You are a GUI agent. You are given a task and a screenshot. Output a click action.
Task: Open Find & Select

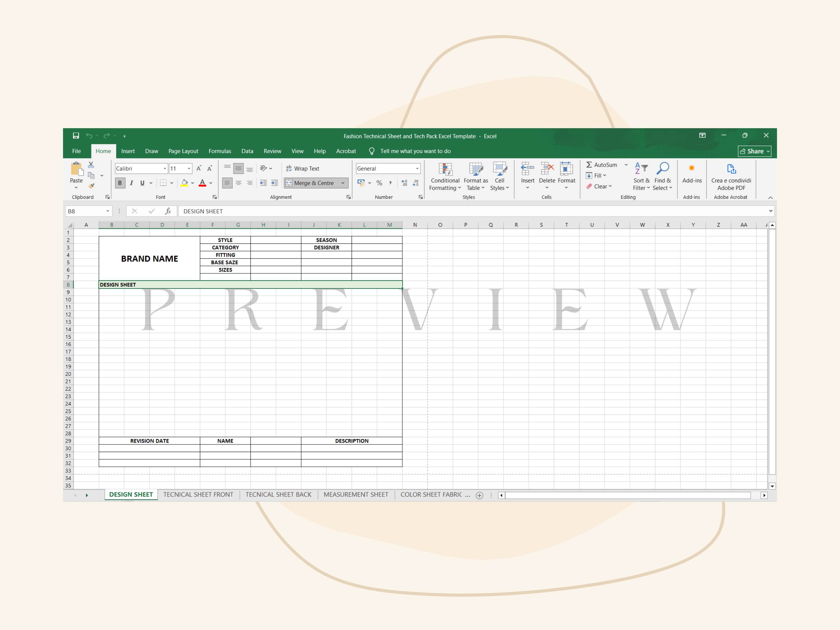click(663, 177)
